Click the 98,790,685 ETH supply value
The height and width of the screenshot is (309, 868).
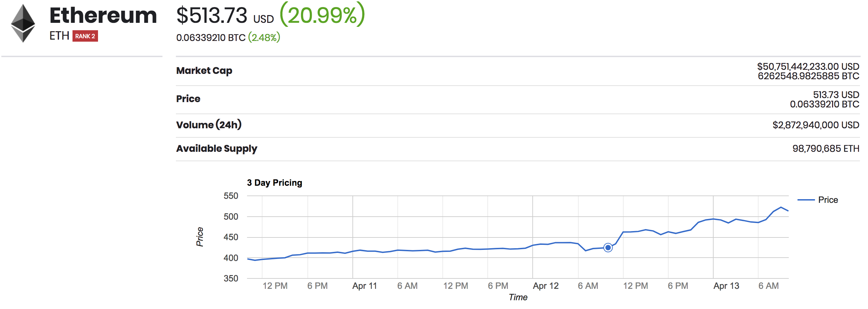826,149
